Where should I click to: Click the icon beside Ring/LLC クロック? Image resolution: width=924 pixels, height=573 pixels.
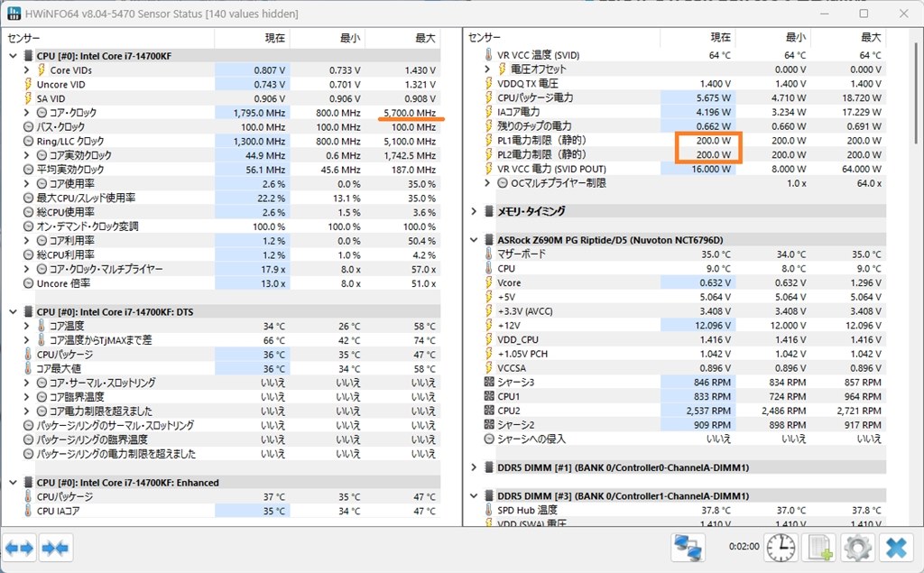(x=28, y=141)
